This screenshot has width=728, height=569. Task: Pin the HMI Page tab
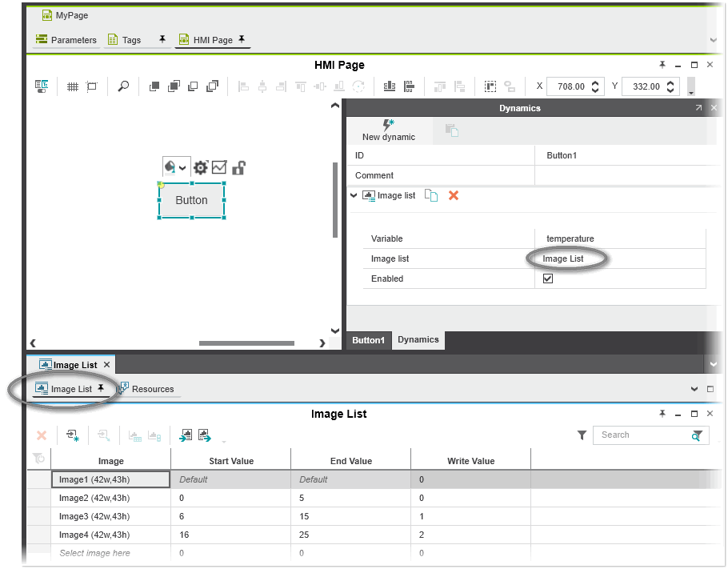click(242, 39)
